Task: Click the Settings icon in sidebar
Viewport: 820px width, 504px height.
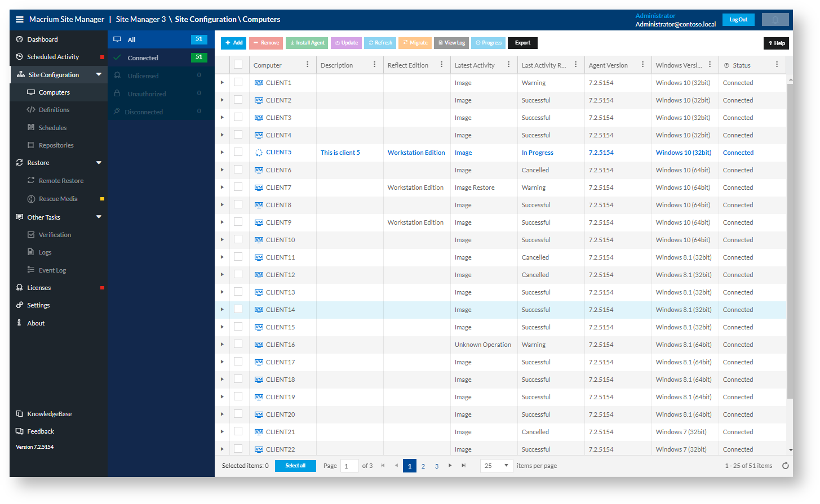Action: pyautogui.click(x=20, y=305)
